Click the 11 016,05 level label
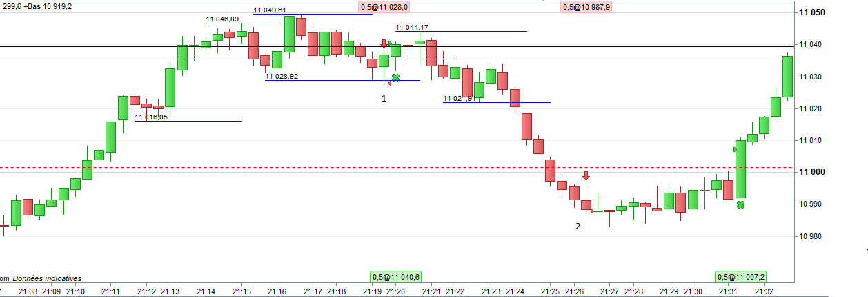 [x=151, y=117]
